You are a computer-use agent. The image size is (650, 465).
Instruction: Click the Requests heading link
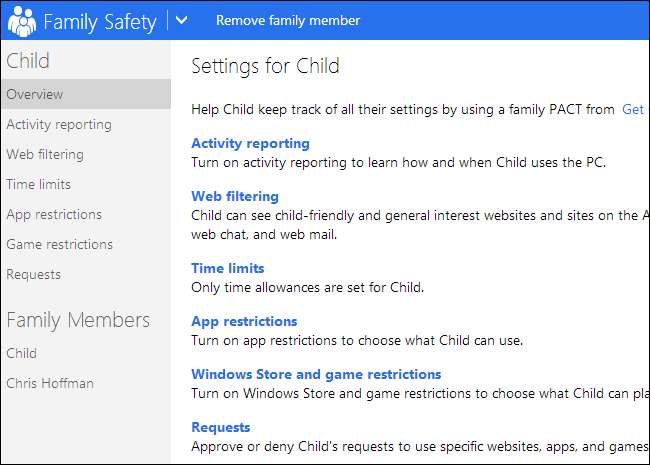click(x=221, y=427)
